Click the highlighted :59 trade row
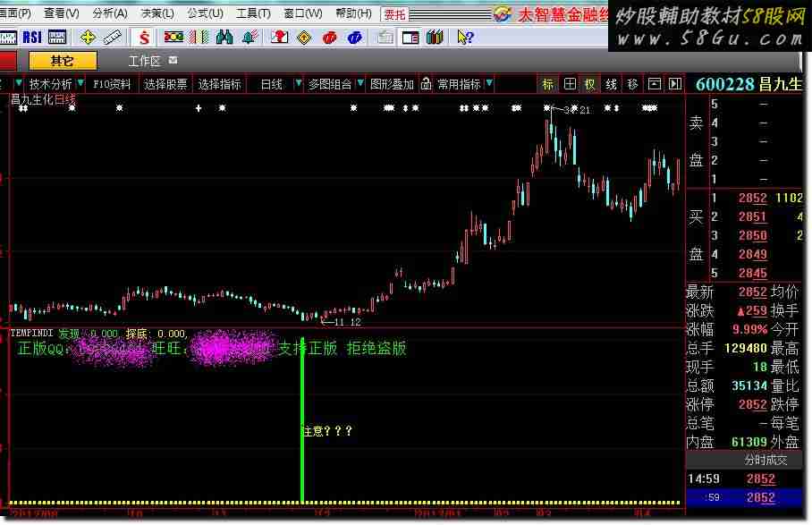812x525 pixels. 744,497
